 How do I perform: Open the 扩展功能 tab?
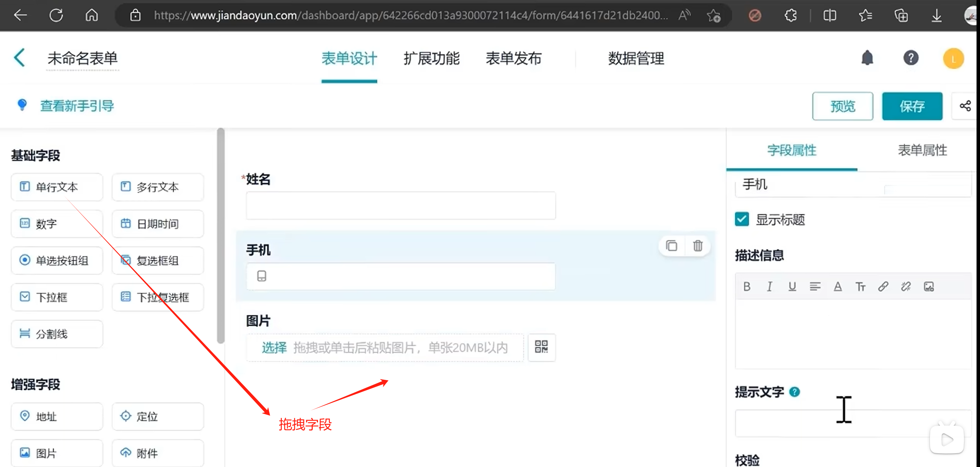(431, 58)
